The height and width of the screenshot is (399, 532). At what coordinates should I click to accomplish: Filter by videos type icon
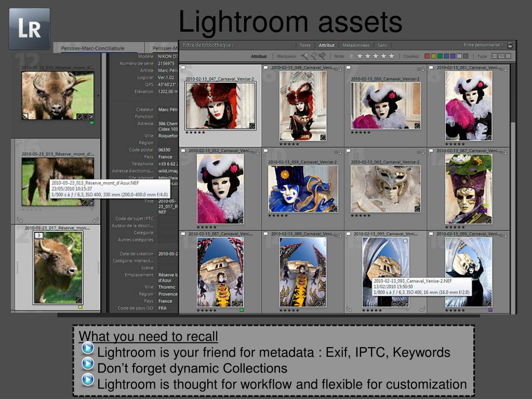[508, 56]
